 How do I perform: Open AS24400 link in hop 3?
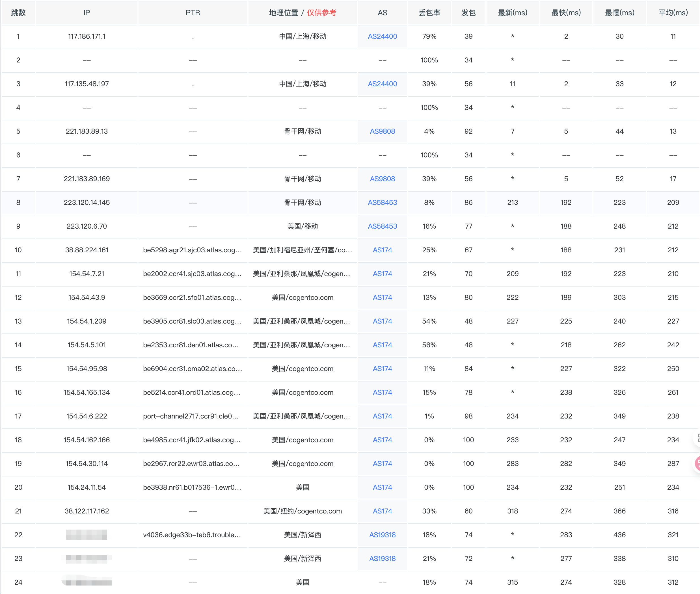pyautogui.click(x=382, y=84)
